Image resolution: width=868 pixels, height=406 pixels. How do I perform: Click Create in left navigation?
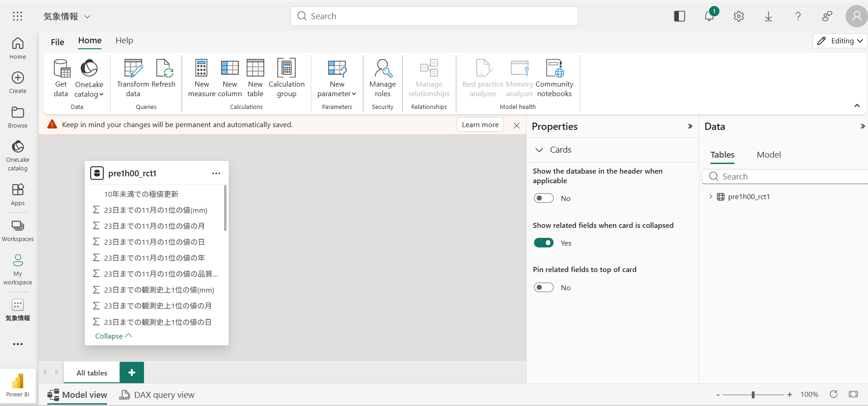[x=18, y=82]
